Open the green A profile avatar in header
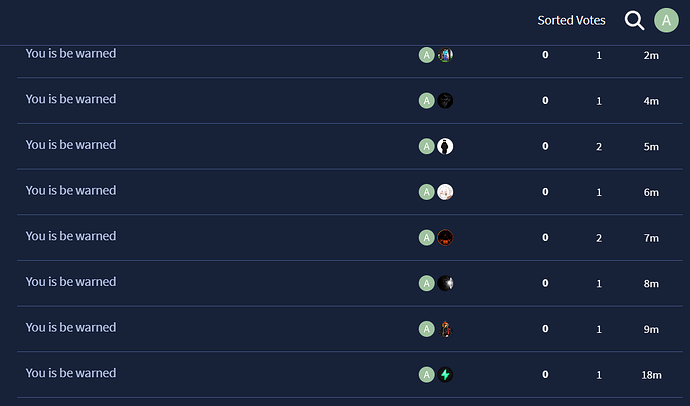690x406 pixels. (666, 20)
